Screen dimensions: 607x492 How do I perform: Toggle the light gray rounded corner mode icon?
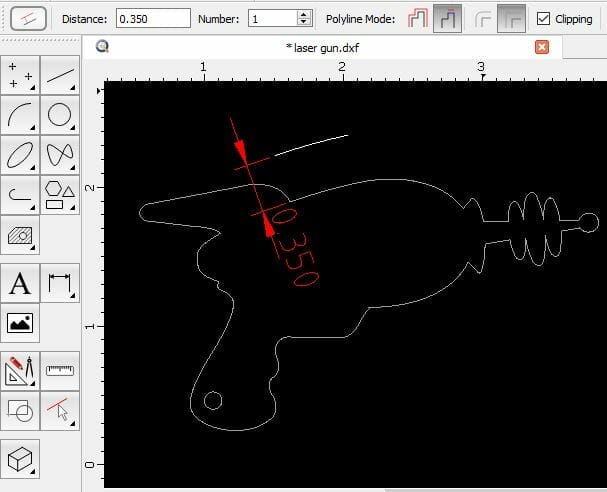tap(482, 19)
